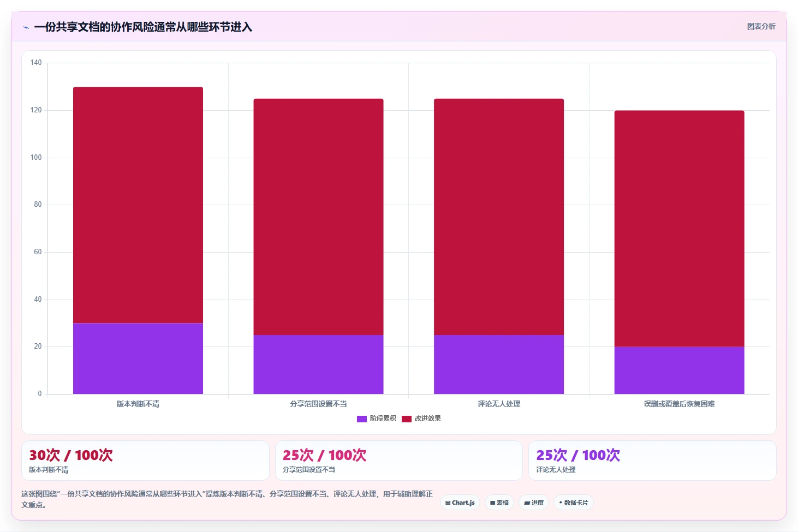Image resolution: width=798 pixels, height=532 pixels.
Task: Click the y-axis value 20
Action: [38, 346]
